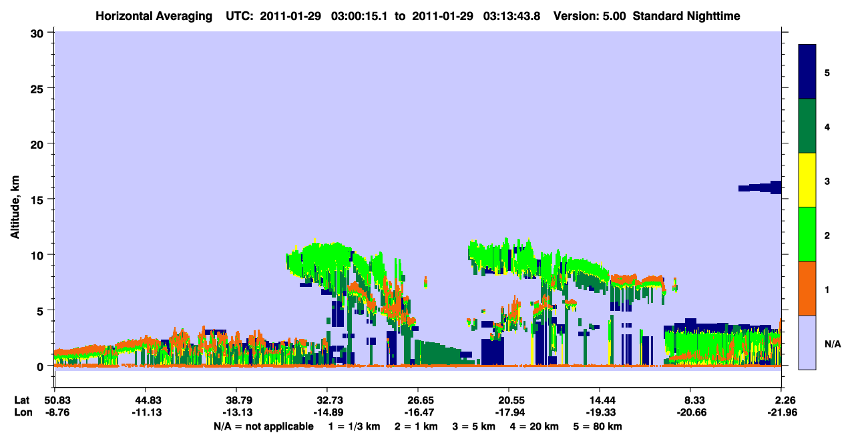Click the dark blue colorbar segment labeled 5

point(807,72)
